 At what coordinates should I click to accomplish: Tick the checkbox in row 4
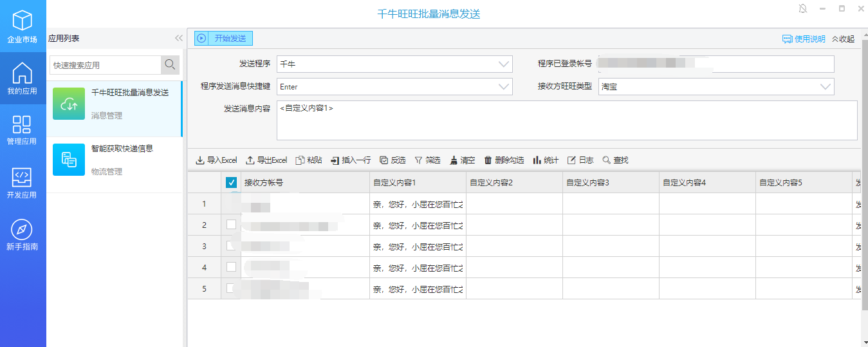pos(232,267)
